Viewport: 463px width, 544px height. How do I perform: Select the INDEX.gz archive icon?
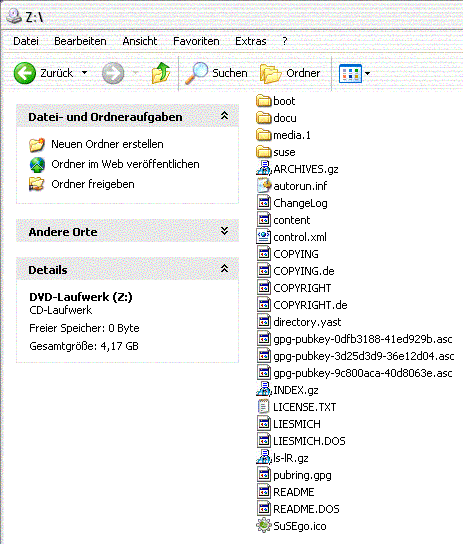[264, 389]
